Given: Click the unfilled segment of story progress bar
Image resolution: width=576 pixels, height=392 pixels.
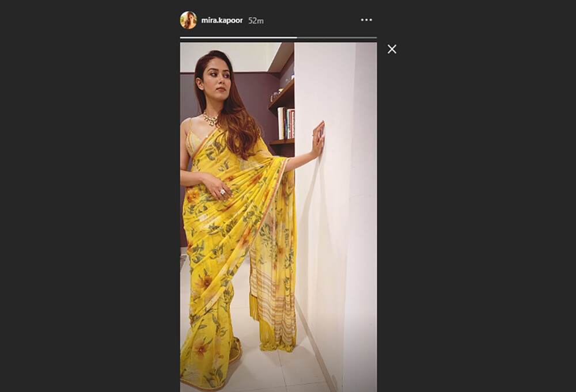Looking at the screenshot, I should pos(337,37).
